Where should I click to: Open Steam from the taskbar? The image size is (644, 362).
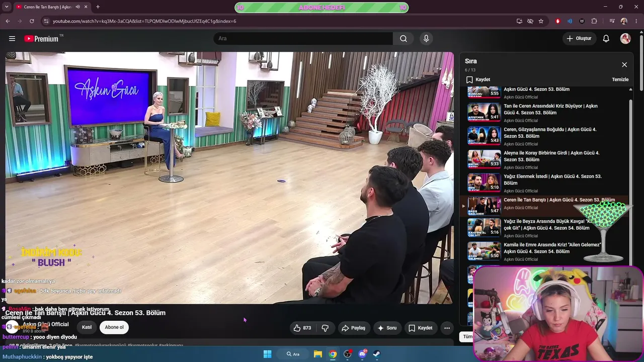[376, 354]
